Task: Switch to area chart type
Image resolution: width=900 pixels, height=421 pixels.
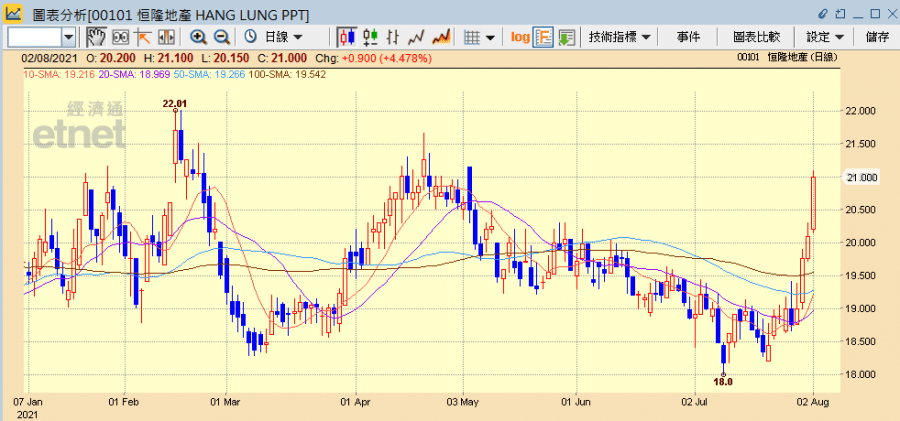Action: pos(441,37)
